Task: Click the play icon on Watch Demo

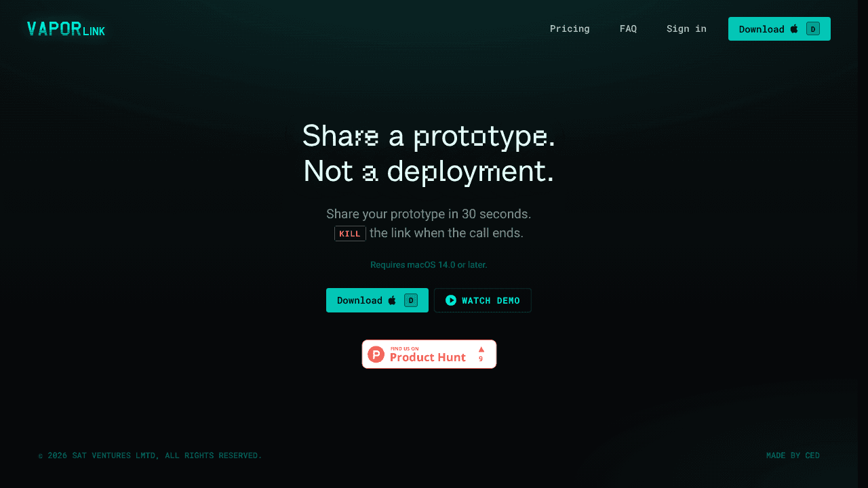Action: coord(451,300)
